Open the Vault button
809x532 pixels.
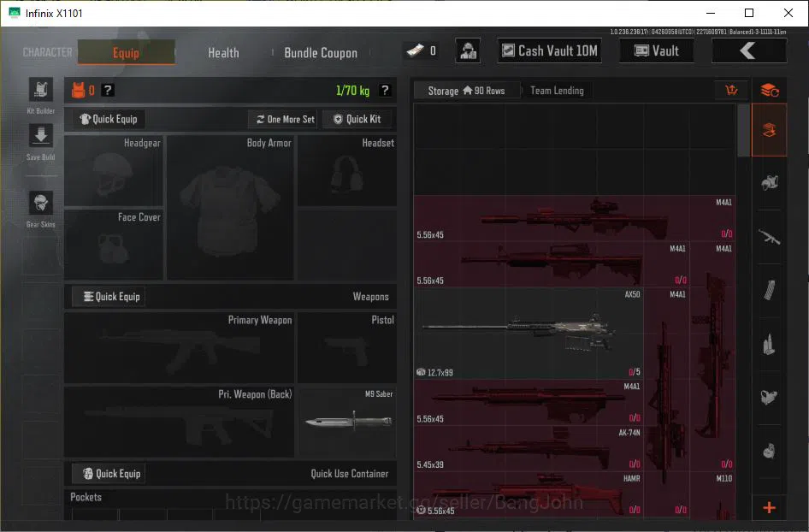[656, 50]
